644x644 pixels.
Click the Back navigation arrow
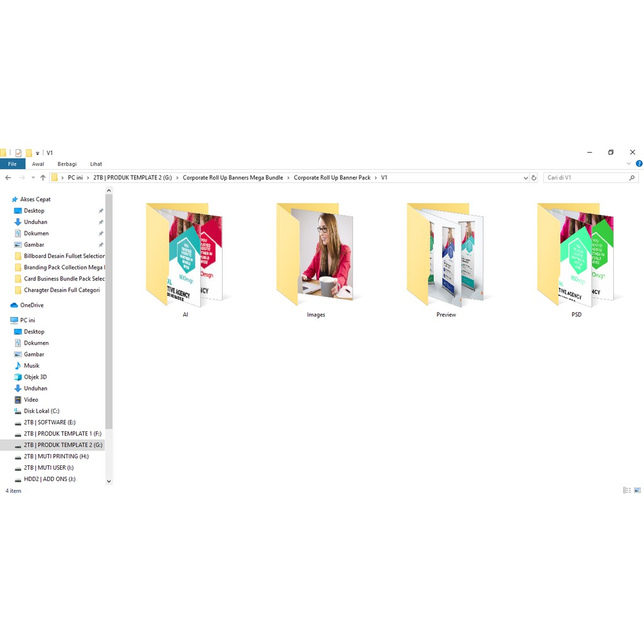click(x=8, y=178)
